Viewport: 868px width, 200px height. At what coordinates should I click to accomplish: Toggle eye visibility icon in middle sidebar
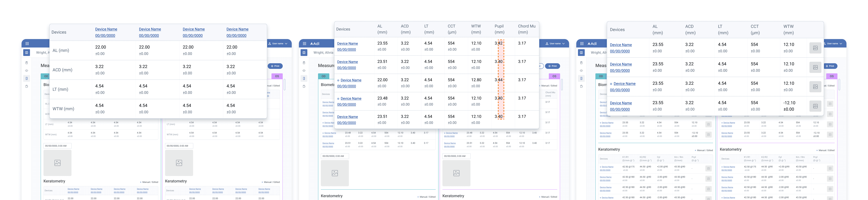(304, 71)
